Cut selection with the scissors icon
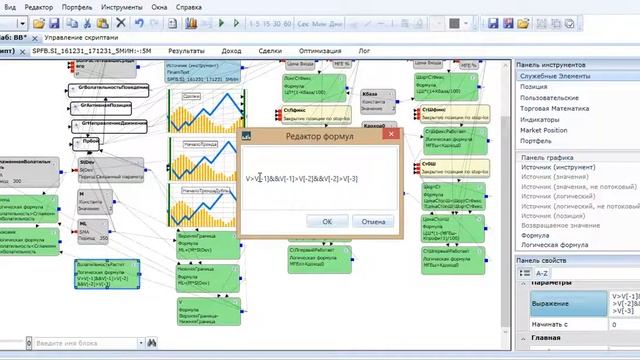Image resolution: width=640 pixels, height=360 pixels. coord(87,23)
